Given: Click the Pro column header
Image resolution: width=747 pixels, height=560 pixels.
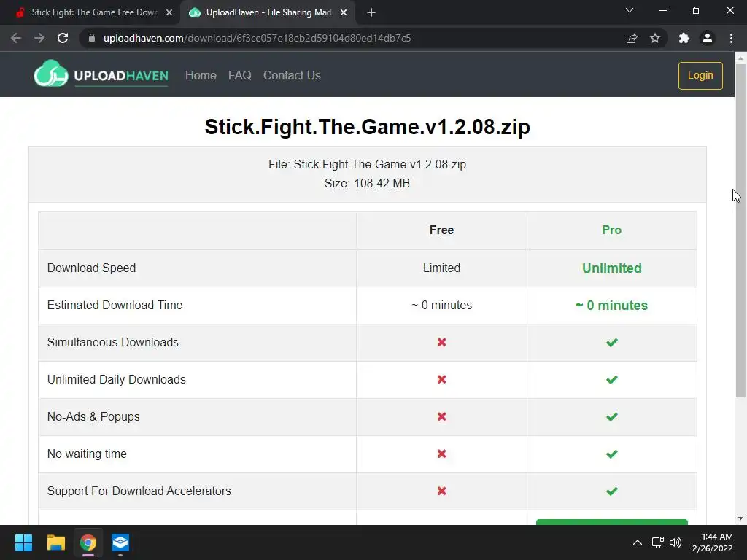Looking at the screenshot, I should [612, 230].
